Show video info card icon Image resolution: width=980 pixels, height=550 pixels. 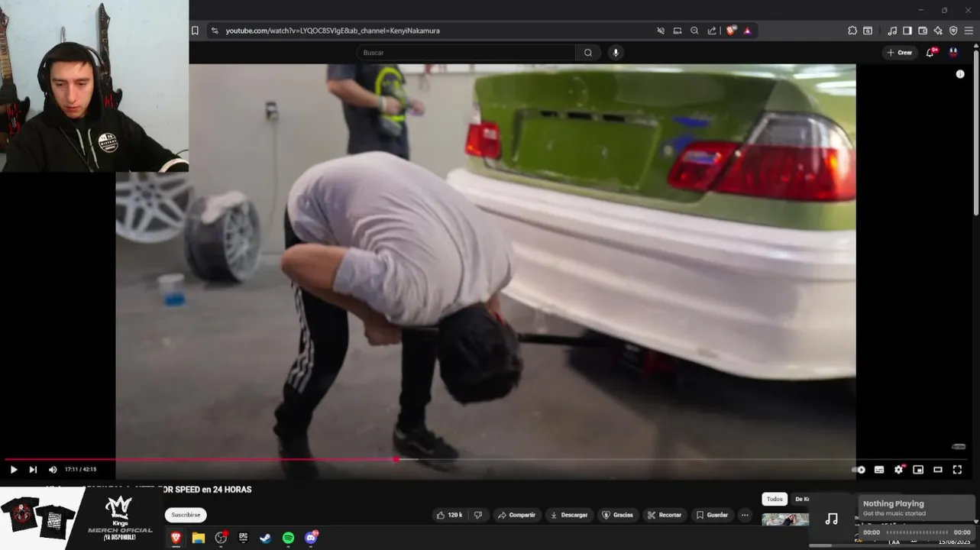tap(960, 74)
